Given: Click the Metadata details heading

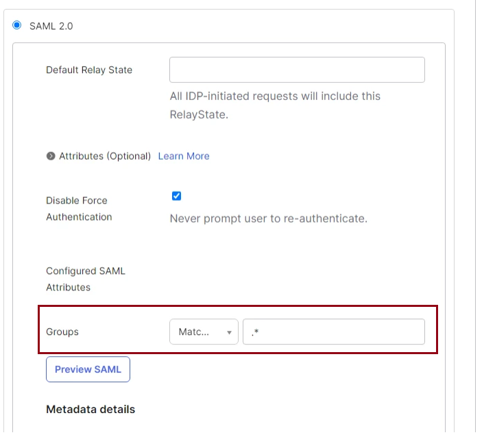Looking at the screenshot, I should click(90, 409).
